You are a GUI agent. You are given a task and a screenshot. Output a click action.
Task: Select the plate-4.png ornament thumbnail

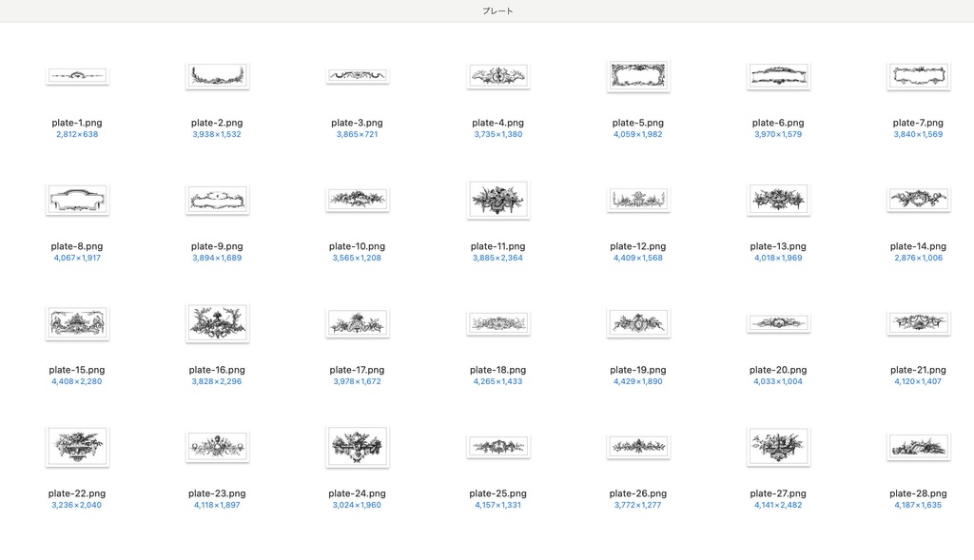pyautogui.click(x=498, y=76)
